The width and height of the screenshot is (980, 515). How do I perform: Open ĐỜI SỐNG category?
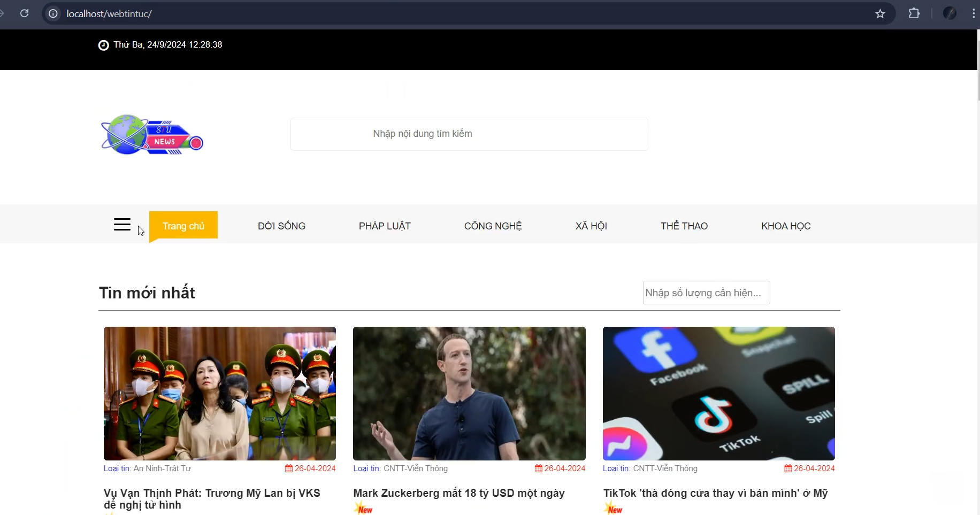coord(282,226)
